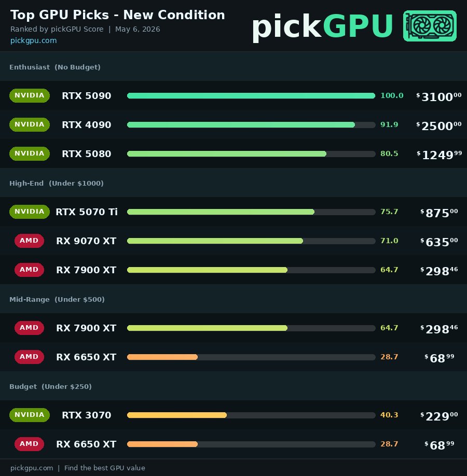Select the Enthusiast (No Budget) section header
The width and height of the screenshot is (467, 476).
tap(233, 66)
